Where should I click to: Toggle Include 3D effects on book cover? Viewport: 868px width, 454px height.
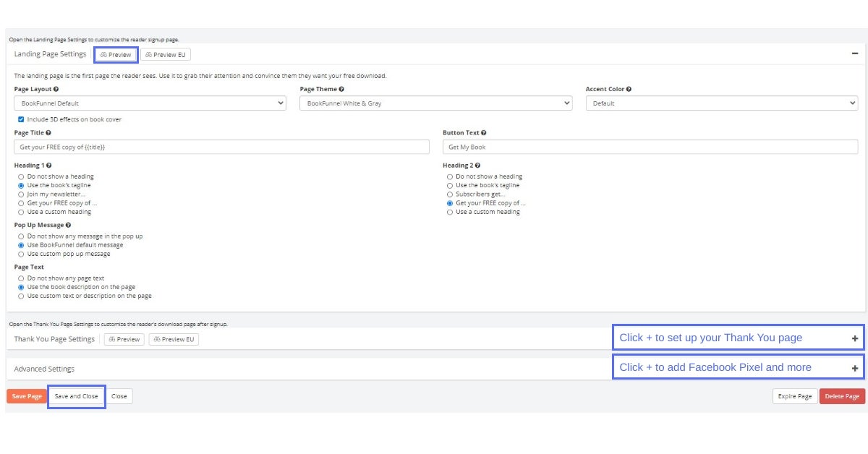21,119
